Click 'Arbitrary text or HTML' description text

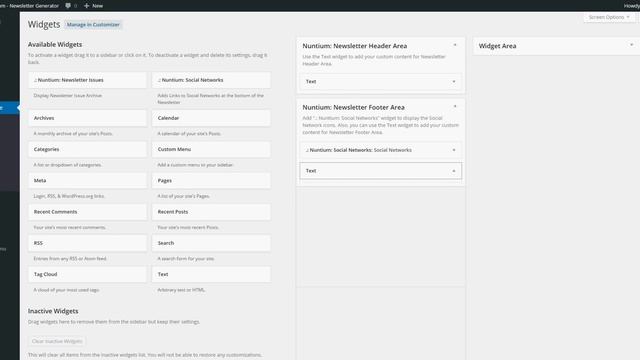(181, 290)
